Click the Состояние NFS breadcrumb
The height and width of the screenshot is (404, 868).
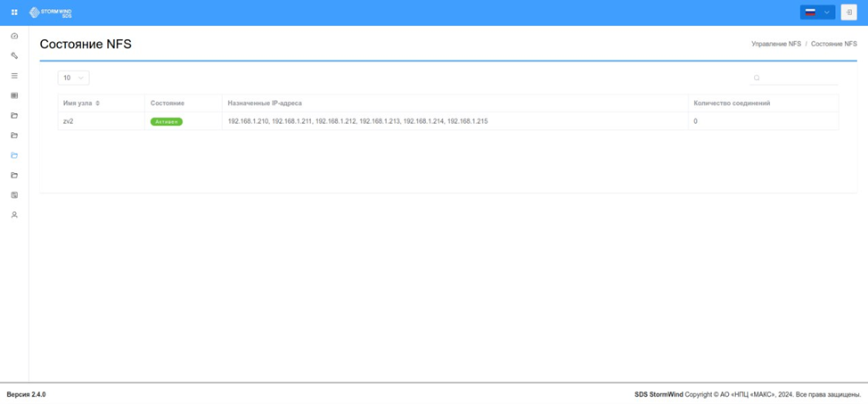coord(833,44)
